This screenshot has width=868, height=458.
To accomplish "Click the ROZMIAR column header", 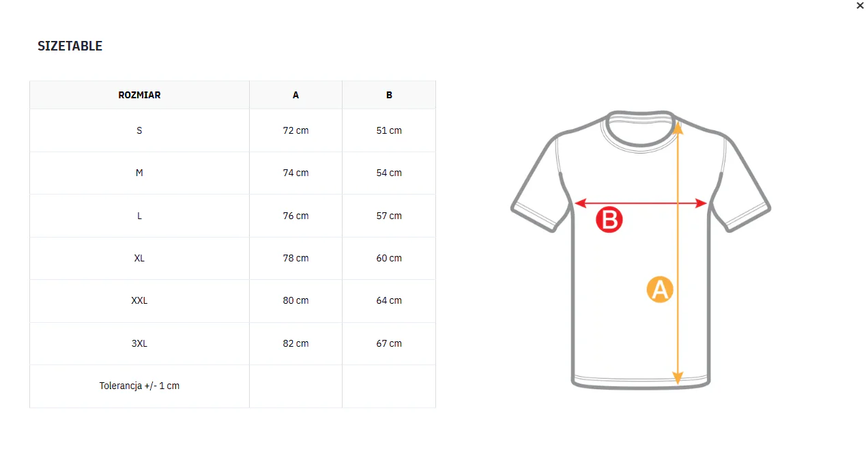I will [x=139, y=95].
